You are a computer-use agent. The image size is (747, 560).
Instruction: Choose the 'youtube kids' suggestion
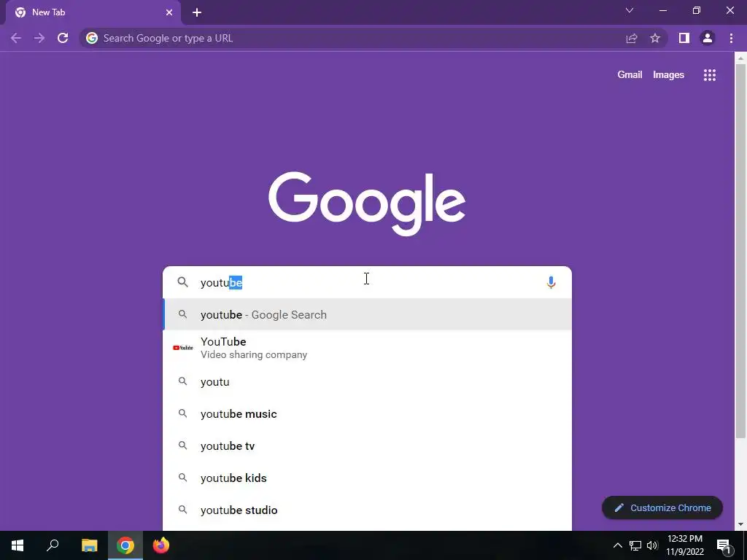coord(368,478)
